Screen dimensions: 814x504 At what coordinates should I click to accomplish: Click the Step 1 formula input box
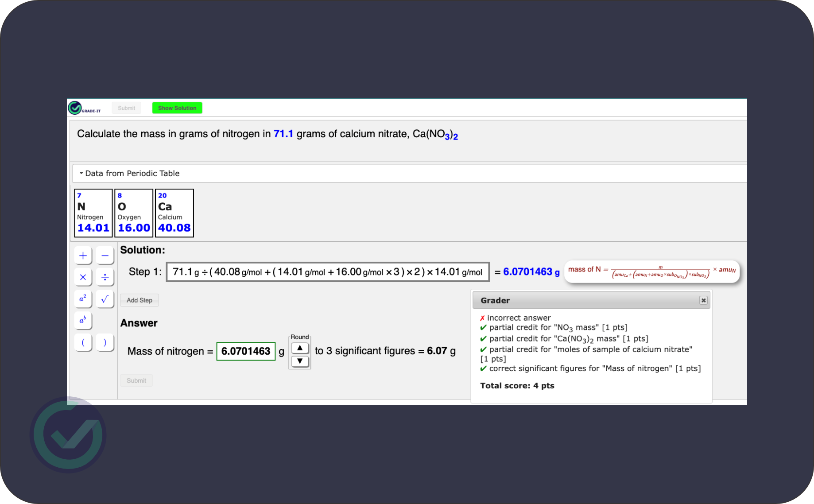327,272
